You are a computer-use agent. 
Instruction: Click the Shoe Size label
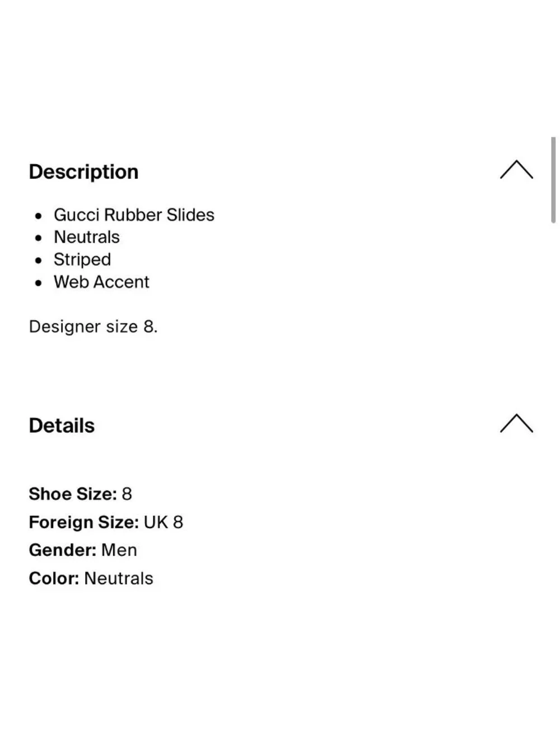73,494
